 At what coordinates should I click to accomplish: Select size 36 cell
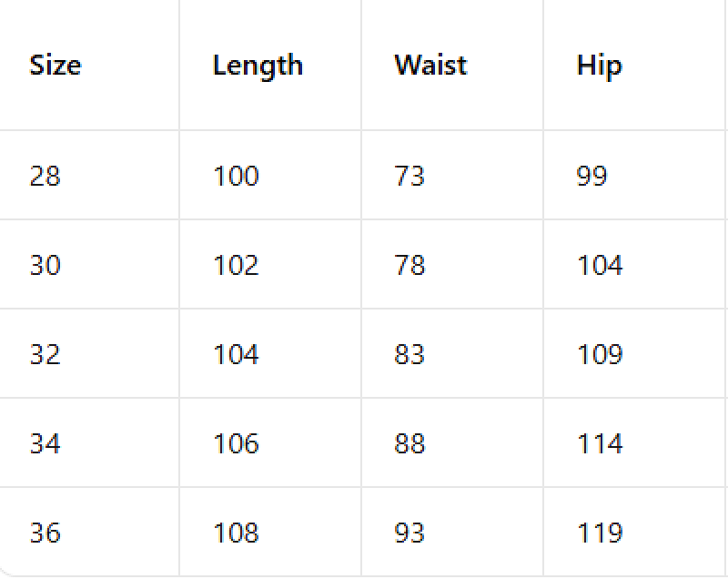[45, 533]
